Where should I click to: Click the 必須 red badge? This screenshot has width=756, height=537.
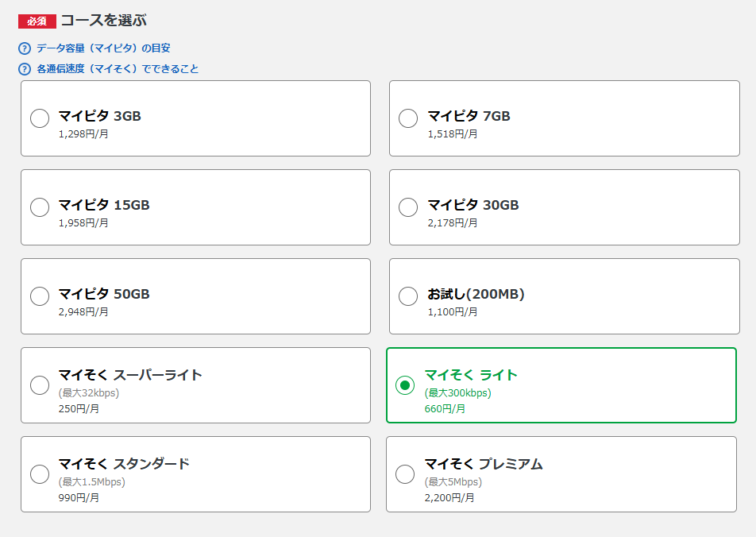click(x=37, y=21)
